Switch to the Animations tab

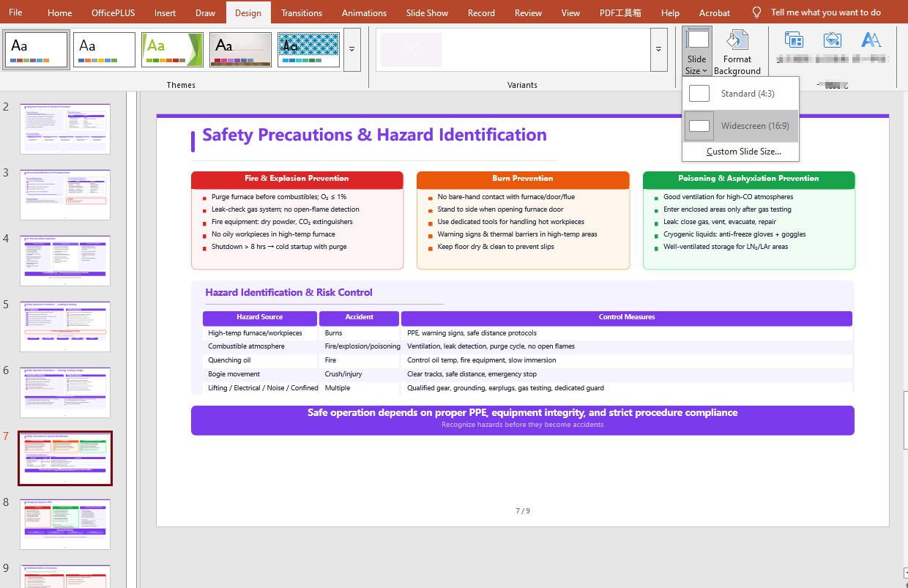click(x=364, y=12)
